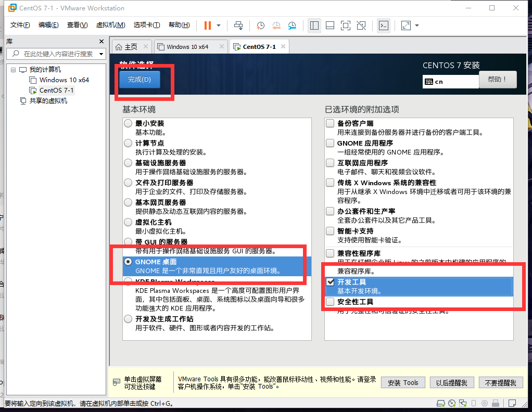Open the 编辑(E) menu
The height and width of the screenshot is (412, 532).
(48, 25)
